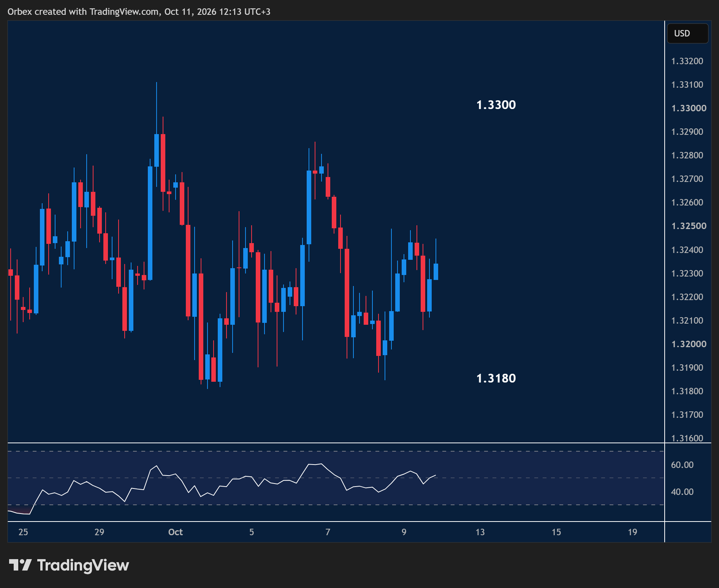Click the 1.32100 price axis label

coord(687,321)
